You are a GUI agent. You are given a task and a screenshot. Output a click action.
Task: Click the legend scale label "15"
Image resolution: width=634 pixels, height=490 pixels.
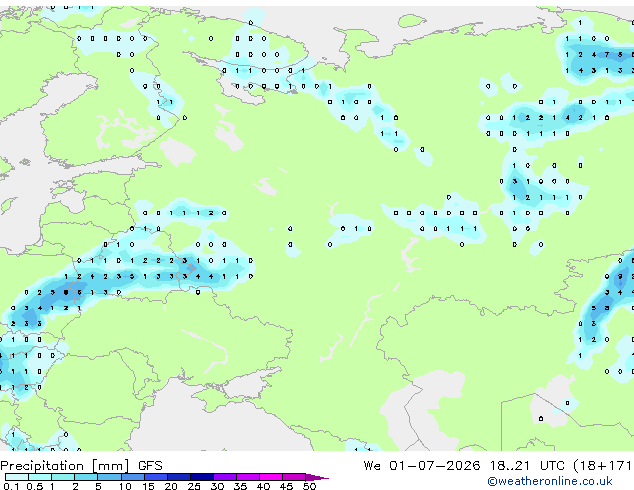pyautogui.click(x=148, y=486)
